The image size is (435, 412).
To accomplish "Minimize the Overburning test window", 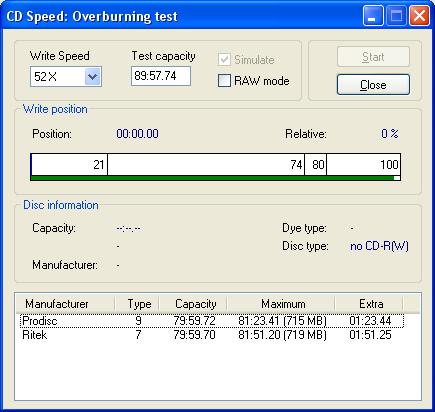I will 373,16.
